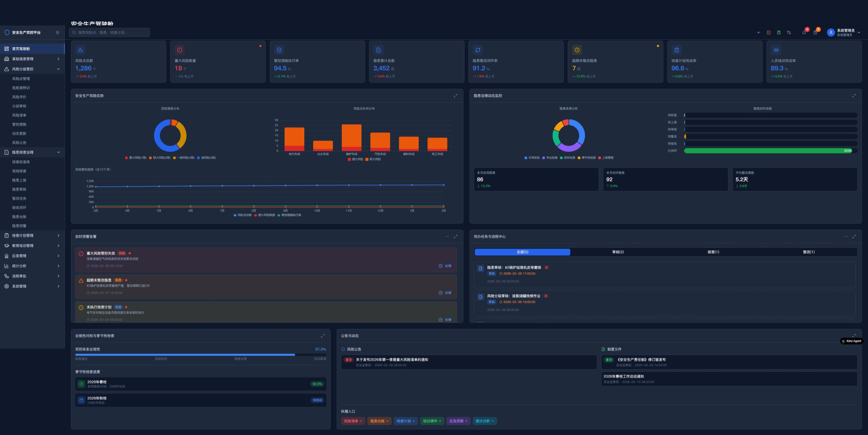
Task: Click the 双控体系合规性 progress bar
Action: (200, 355)
